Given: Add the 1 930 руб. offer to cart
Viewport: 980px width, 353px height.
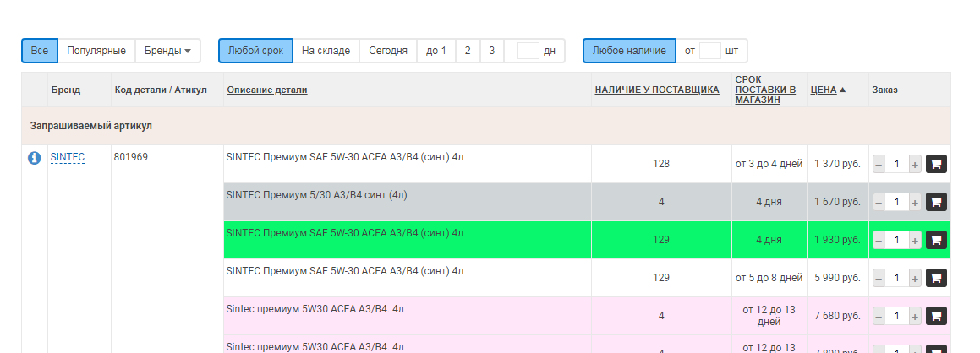Looking at the screenshot, I should (x=936, y=240).
